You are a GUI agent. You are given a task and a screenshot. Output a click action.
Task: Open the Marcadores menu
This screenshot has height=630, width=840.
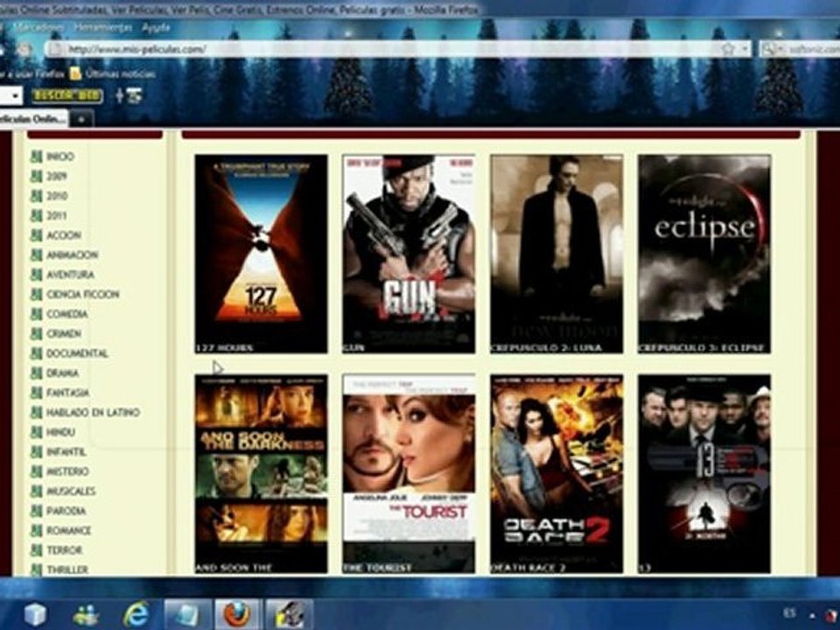[38, 27]
